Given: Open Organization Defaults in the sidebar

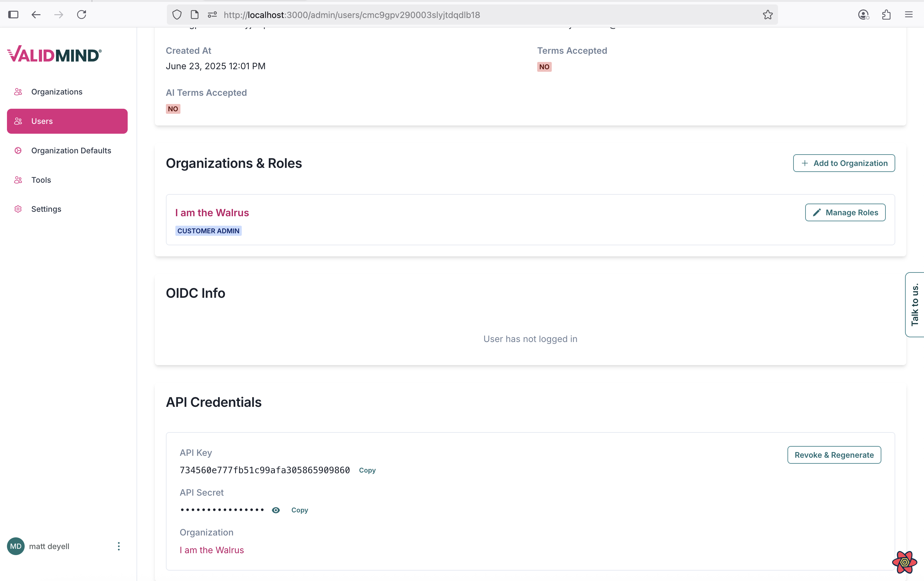Looking at the screenshot, I should [67, 150].
